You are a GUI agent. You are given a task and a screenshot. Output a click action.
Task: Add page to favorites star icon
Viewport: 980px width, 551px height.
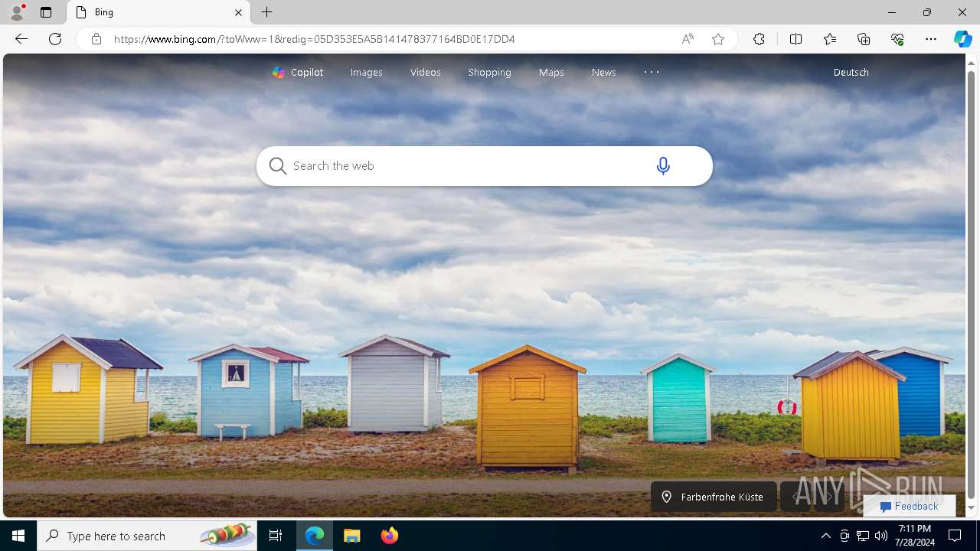(x=718, y=39)
